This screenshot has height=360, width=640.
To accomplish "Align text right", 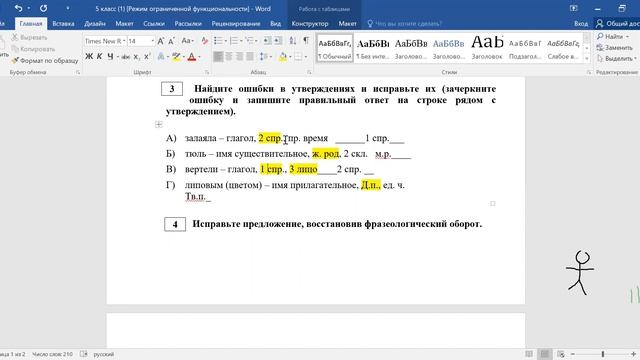I will point(240,56).
